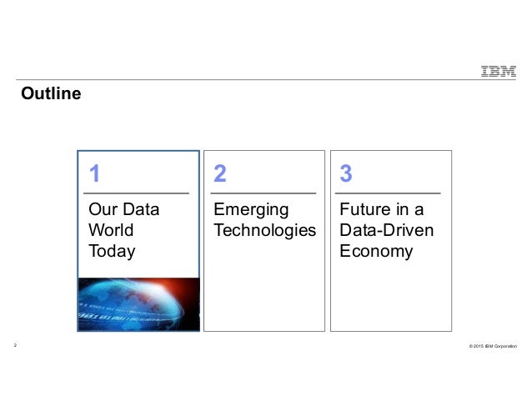Click the large number 3
The height and width of the screenshot is (411, 532).
click(x=346, y=173)
